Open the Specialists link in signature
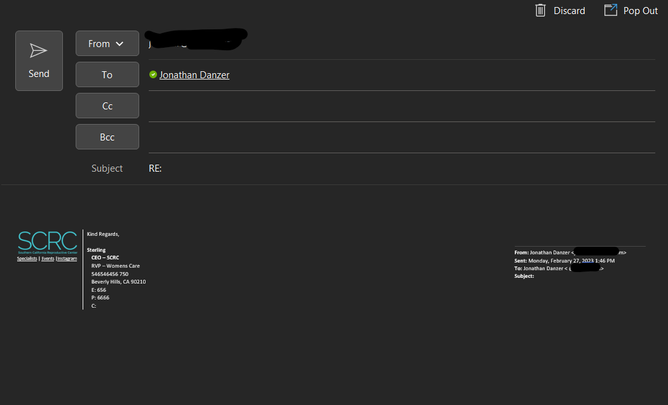Image resolution: width=668 pixels, height=405 pixels. pos(27,259)
